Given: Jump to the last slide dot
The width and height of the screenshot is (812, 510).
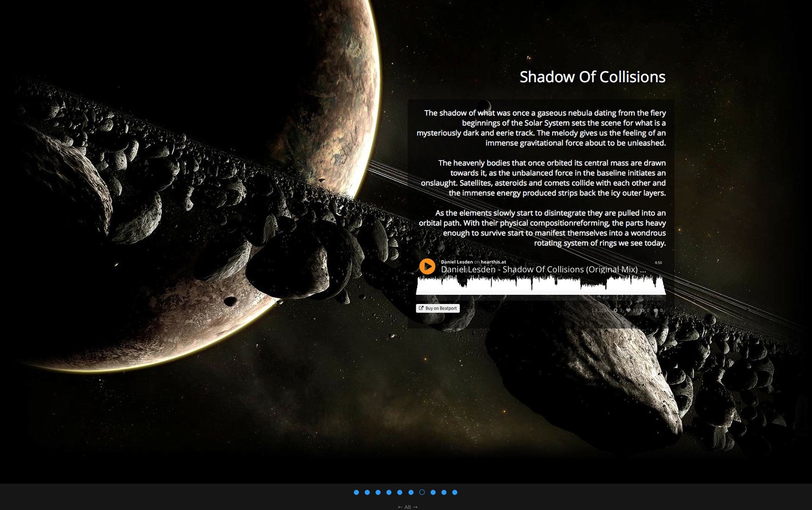Looking at the screenshot, I should [455, 492].
